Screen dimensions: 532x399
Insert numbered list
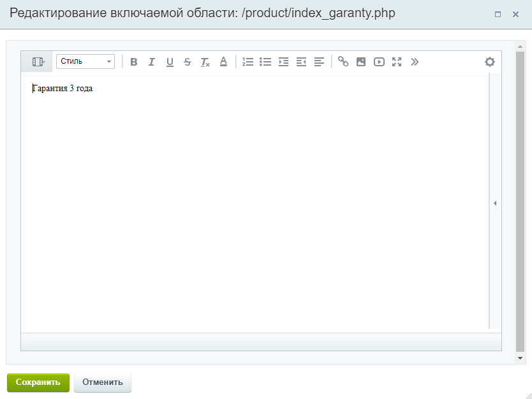(x=248, y=62)
